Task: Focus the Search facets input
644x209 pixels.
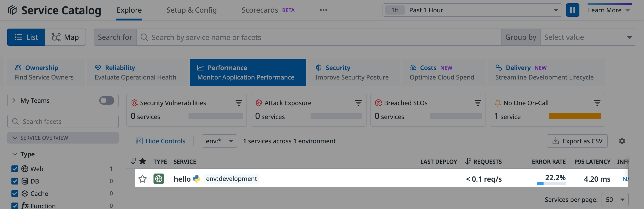Action: 63,121
